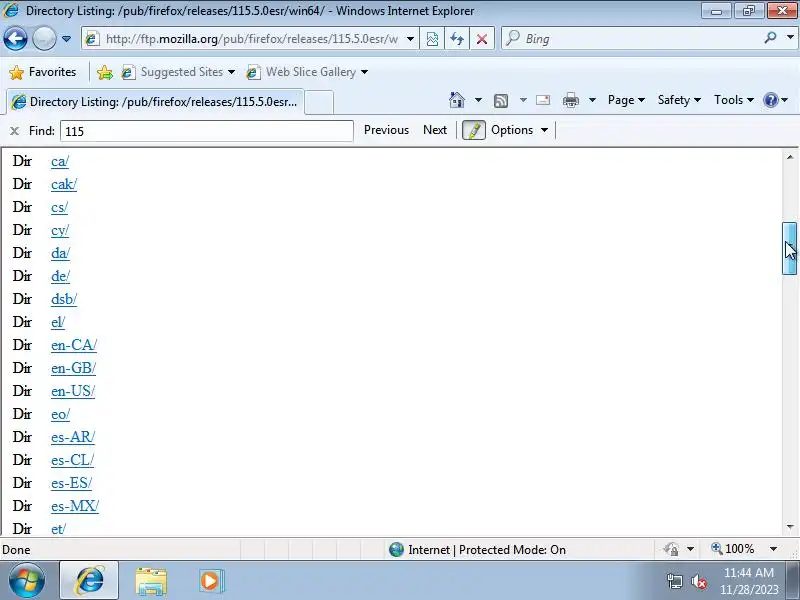Image resolution: width=800 pixels, height=600 pixels.
Task: Launch Windows Media Player from taskbar
Action: click(211, 581)
